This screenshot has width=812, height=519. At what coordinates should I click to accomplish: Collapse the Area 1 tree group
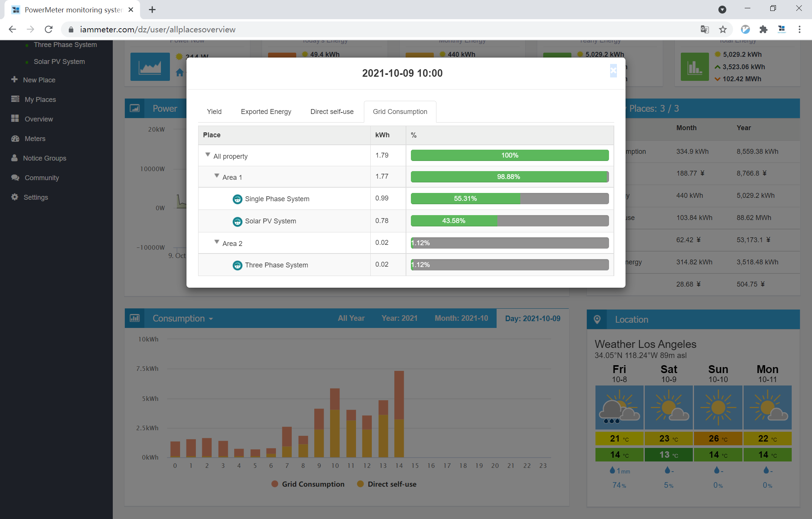coord(217,176)
